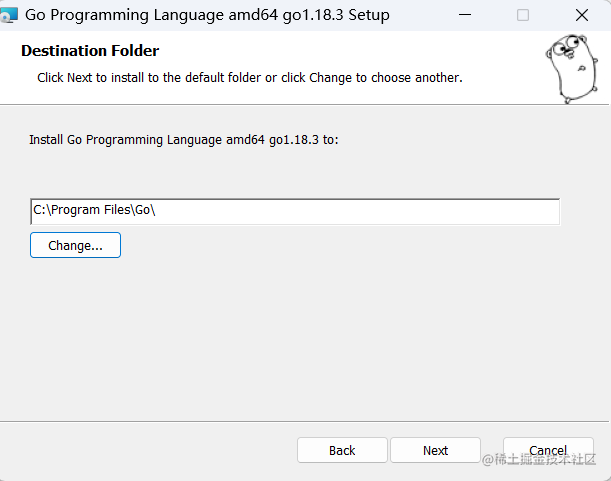
Task: Proceed with the Next button
Action: pyautogui.click(x=435, y=450)
